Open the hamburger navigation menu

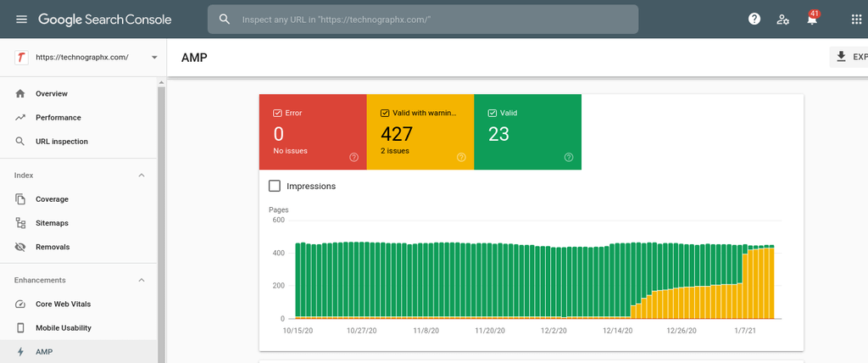pyautogui.click(x=21, y=20)
